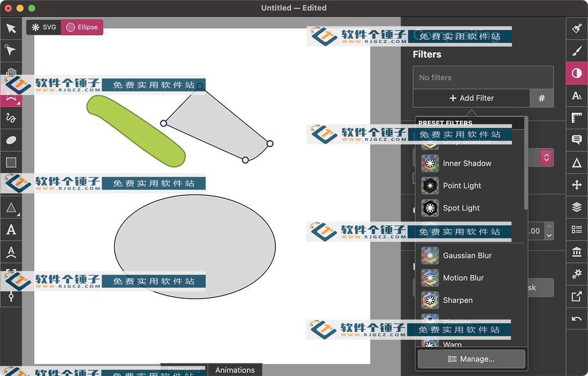Click the empty "No filters" list
Image resolution: width=588 pixels, height=376 pixels.
483,77
